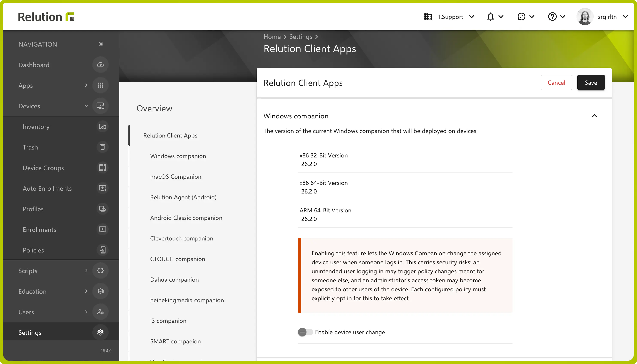Viewport: 637px width, 364px height.
Task: Click the Policies checklist icon
Action: 102,250
